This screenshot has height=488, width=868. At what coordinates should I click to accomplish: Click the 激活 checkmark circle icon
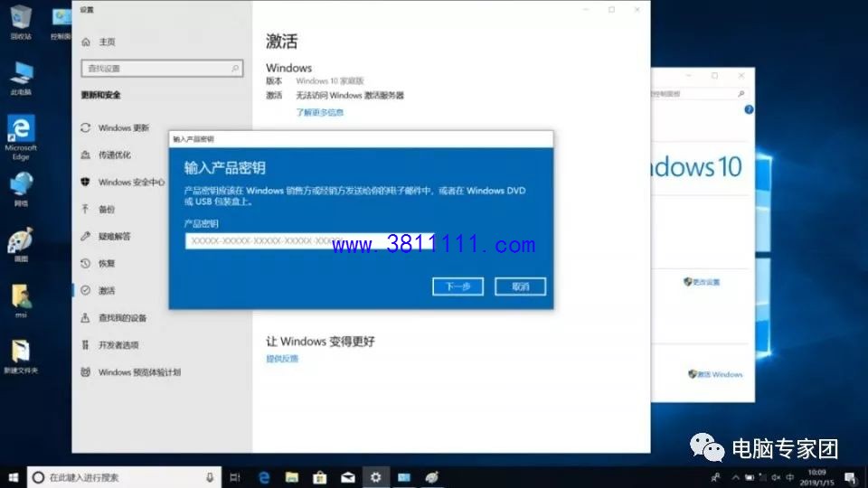[85, 290]
